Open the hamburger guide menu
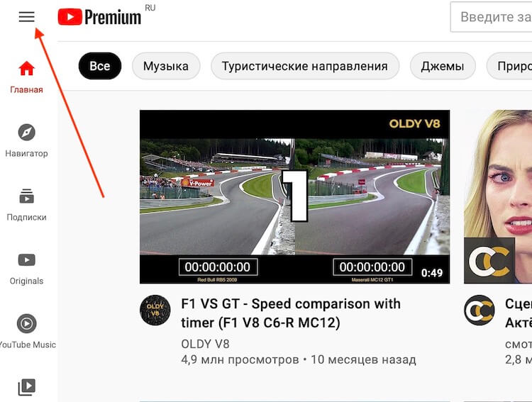The width and height of the screenshot is (532, 402). point(26,16)
